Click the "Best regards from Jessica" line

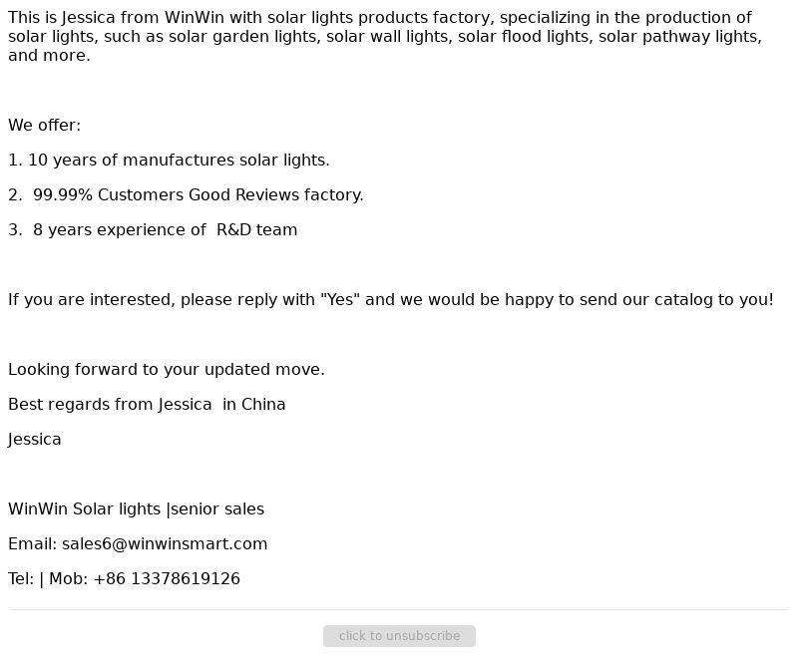[x=147, y=405]
